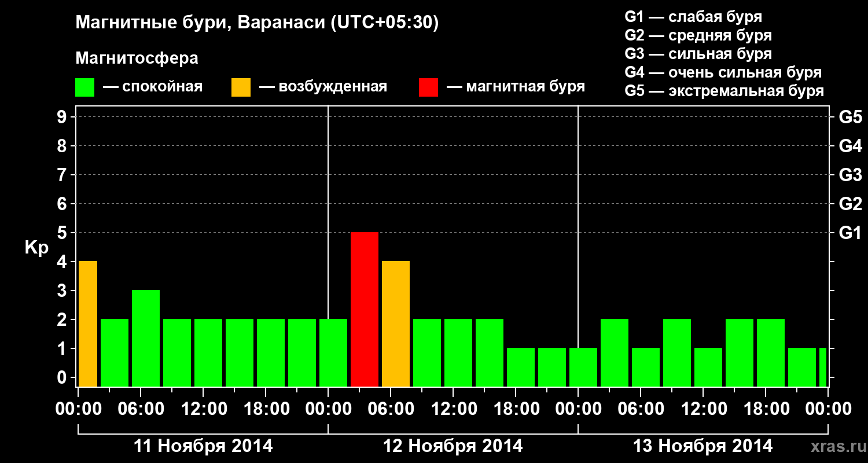This screenshot has height=463, width=868.
Task: Select the green Kp 3 bar on 11 November
Action: coord(146,338)
